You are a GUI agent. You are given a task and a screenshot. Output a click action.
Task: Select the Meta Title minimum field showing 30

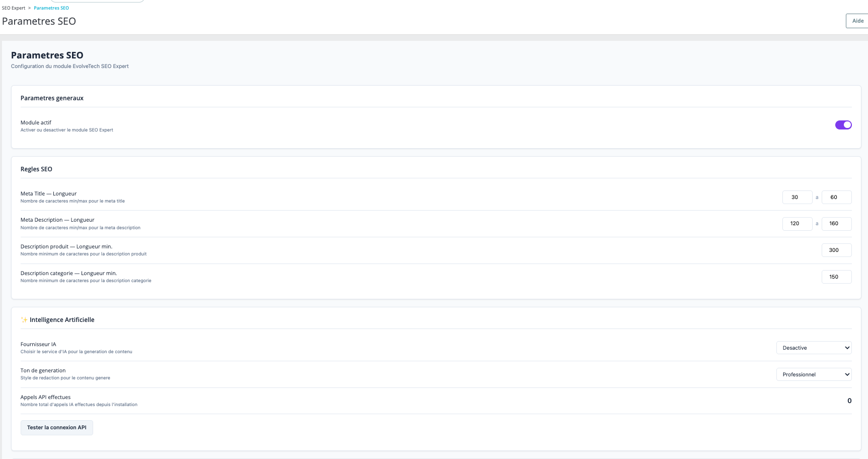797,197
